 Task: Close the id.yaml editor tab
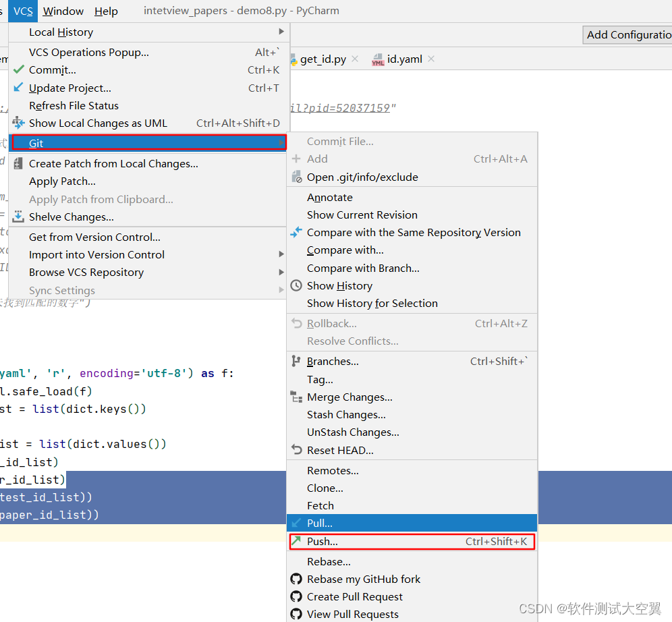point(431,59)
